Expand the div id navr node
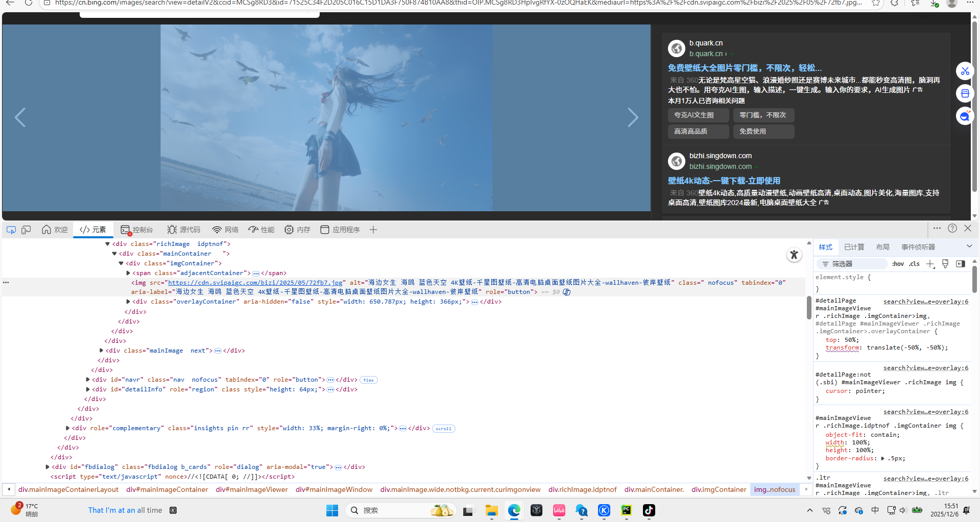This screenshot has height=522, width=980. (88, 380)
